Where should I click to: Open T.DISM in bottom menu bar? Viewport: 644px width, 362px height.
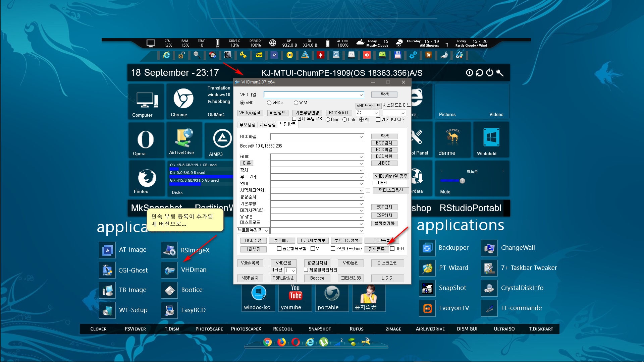172,329
